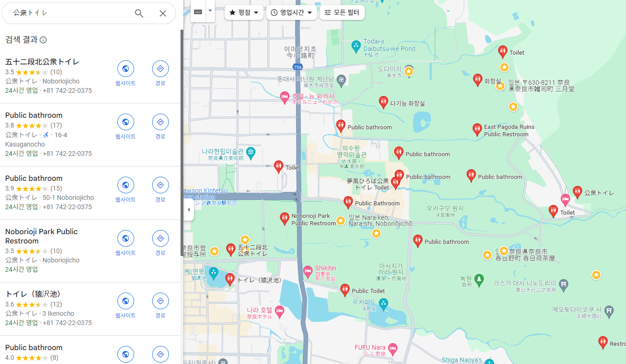Select the 五十二段北公衆トイレ result title

click(x=42, y=62)
